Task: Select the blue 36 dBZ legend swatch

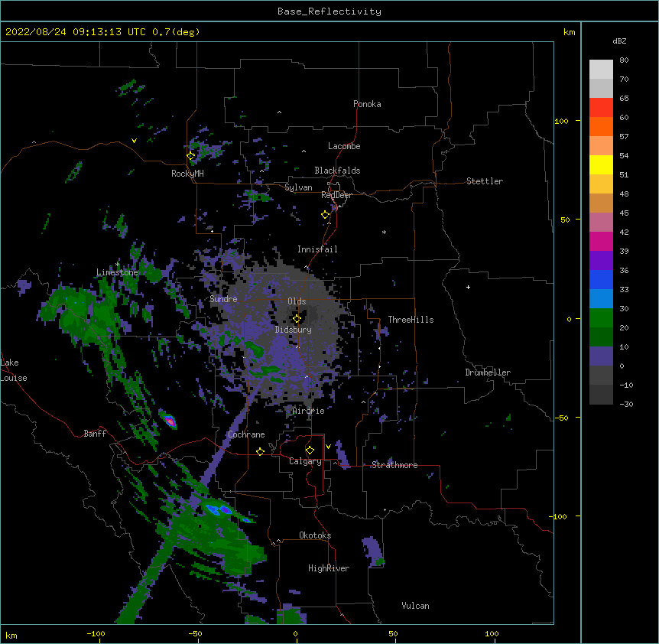Action: 601,279
